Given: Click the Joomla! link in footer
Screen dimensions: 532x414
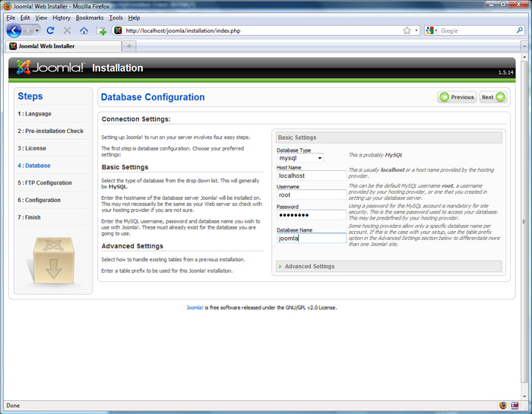Looking at the screenshot, I should (x=195, y=308).
